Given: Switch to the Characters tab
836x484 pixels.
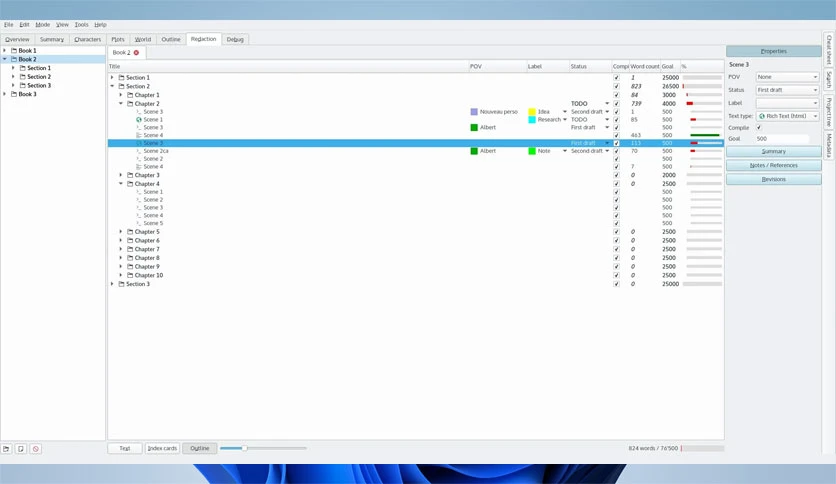Looking at the screenshot, I should [x=87, y=39].
